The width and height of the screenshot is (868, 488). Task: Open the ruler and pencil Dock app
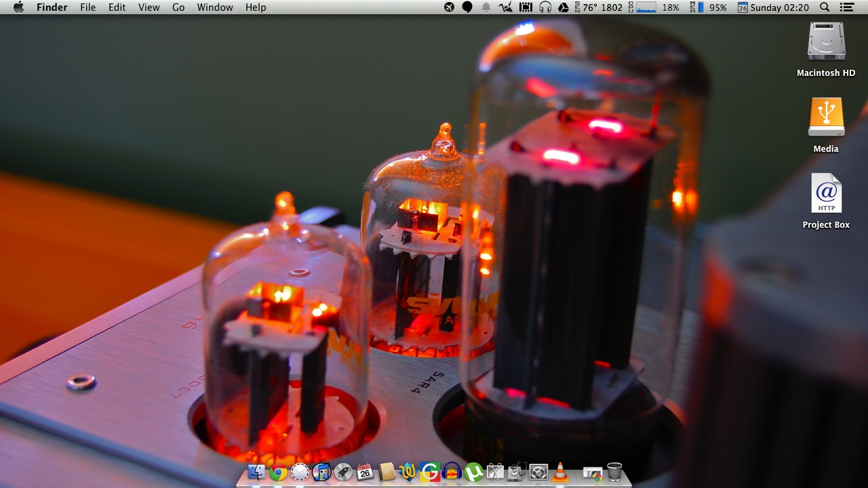tap(495, 472)
